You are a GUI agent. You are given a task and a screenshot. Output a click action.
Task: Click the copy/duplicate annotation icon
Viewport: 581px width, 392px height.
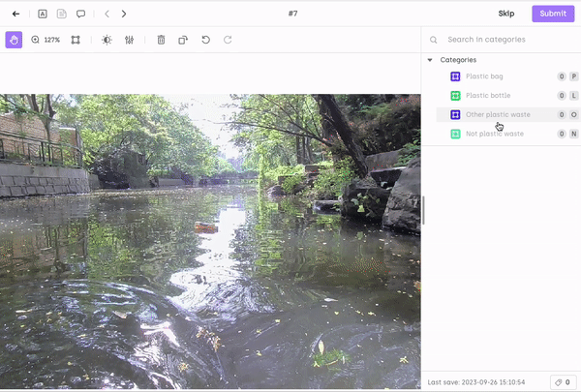pos(183,40)
